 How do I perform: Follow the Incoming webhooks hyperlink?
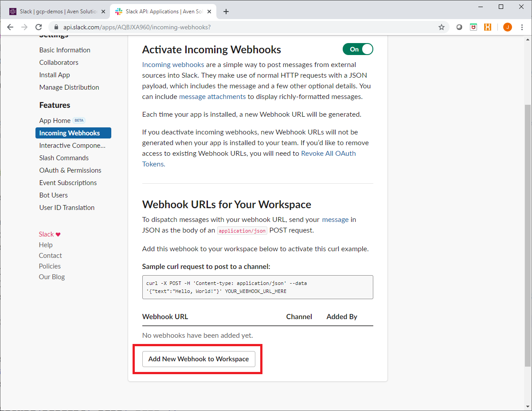coord(173,65)
